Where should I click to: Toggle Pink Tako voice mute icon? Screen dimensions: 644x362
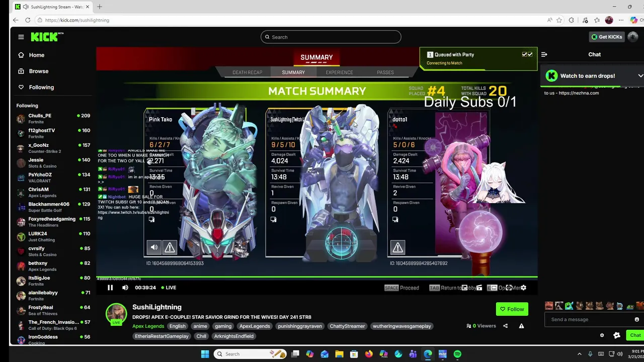click(154, 247)
